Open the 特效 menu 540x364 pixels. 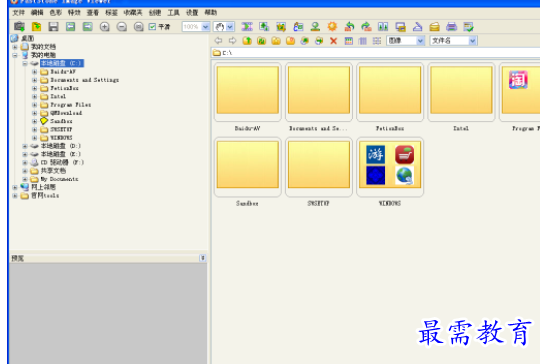coord(74,13)
